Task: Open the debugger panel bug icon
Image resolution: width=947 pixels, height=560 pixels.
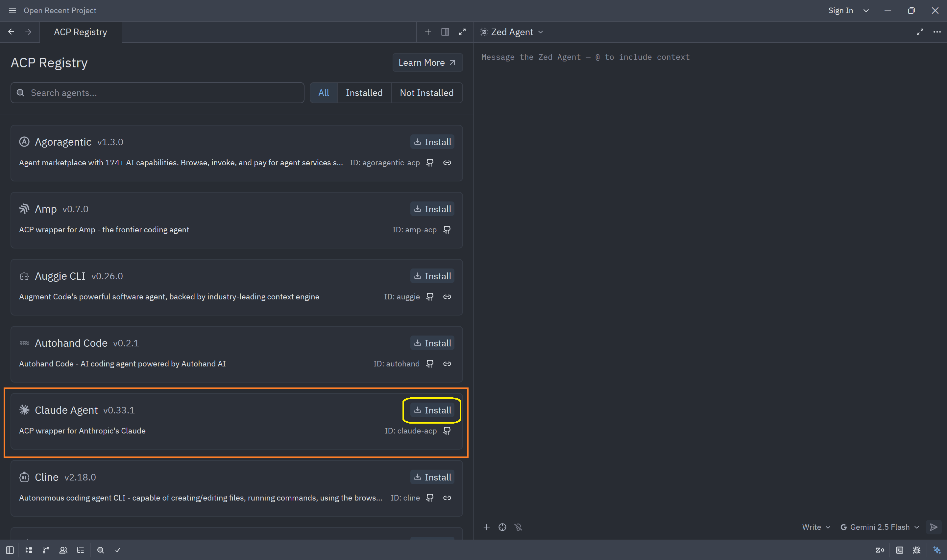Action: [917, 550]
